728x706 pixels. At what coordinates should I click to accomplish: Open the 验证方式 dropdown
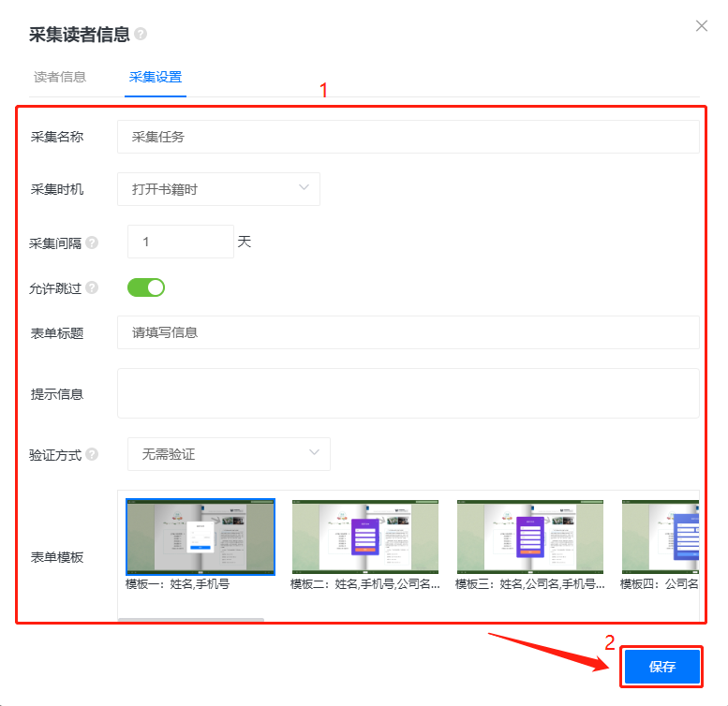(x=228, y=454)
